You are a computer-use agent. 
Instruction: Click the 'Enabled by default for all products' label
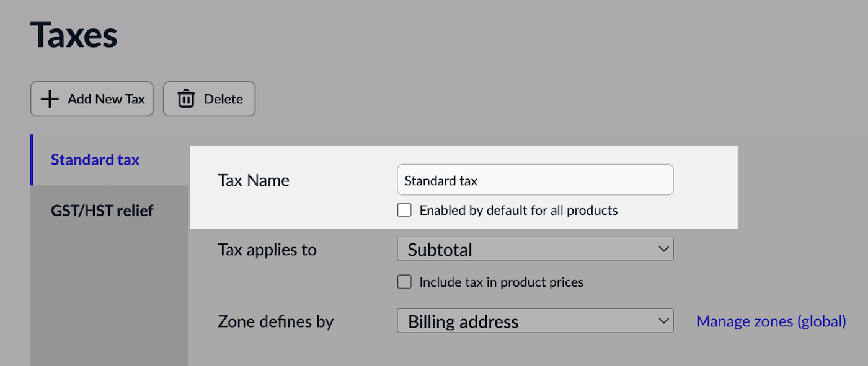click(518, 211)
